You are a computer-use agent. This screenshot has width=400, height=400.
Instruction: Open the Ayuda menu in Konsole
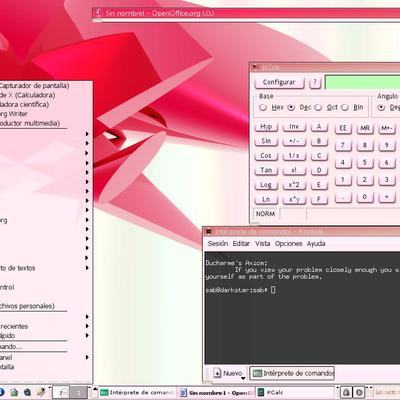[316, 244]
